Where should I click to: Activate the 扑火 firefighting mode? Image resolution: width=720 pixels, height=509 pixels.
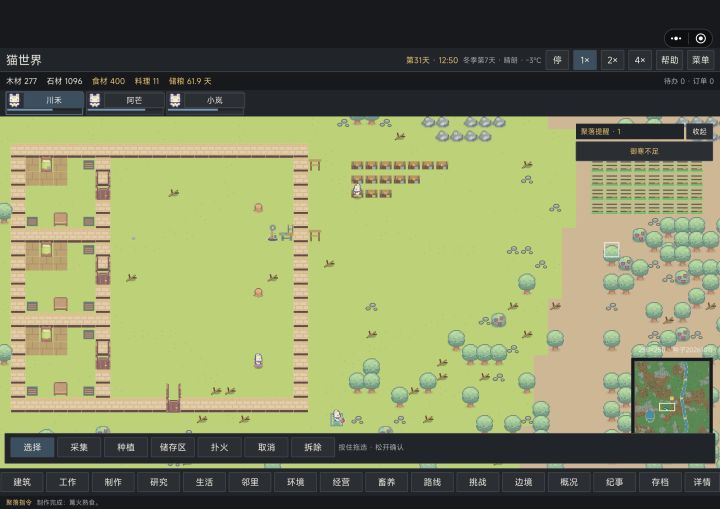point(219,447)
